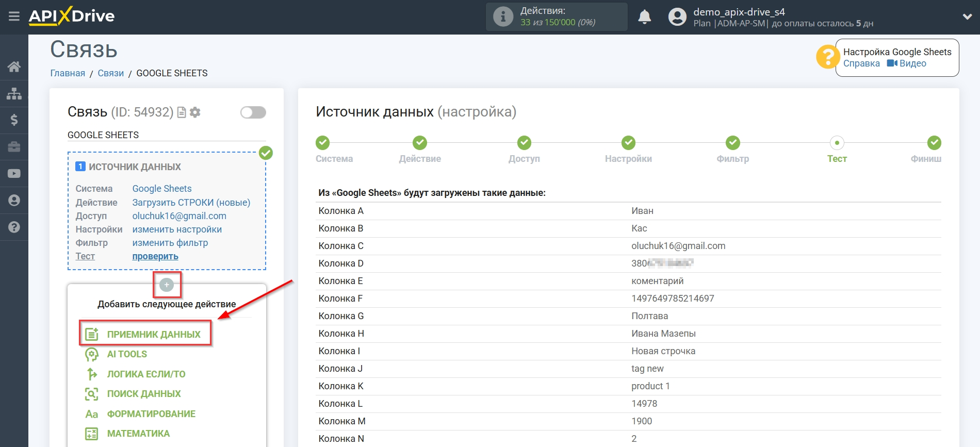980x447 pixels.
Task: Click the if/then logic branch icon
Action: point(91,374)
